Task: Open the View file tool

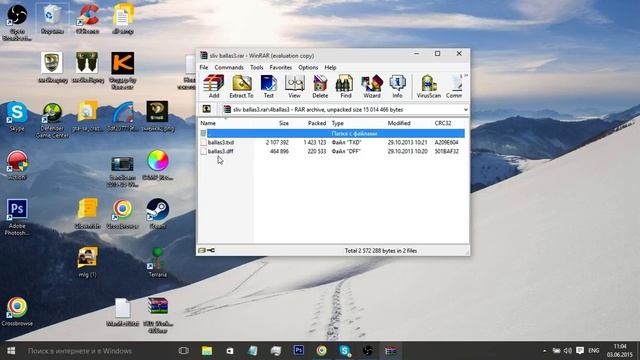Action: (x=294, y=87)
